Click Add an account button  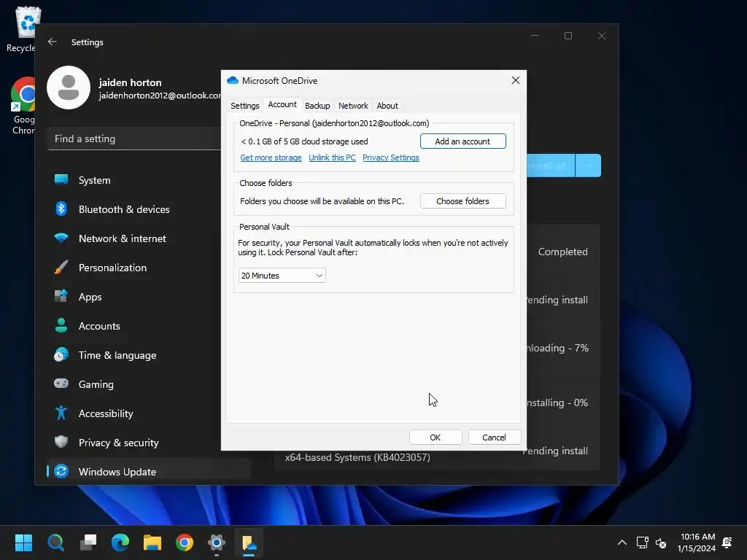click(462, 141)
